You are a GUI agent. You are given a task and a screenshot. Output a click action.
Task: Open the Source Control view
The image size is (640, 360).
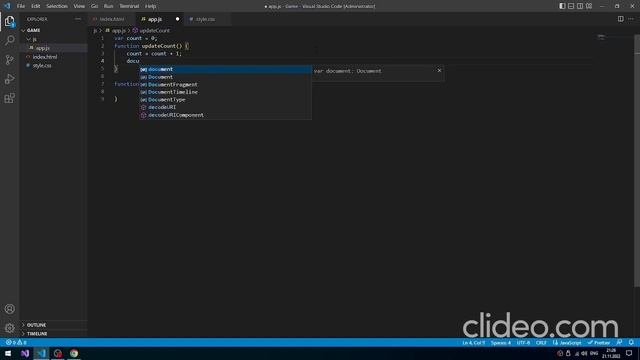(9, 60)
